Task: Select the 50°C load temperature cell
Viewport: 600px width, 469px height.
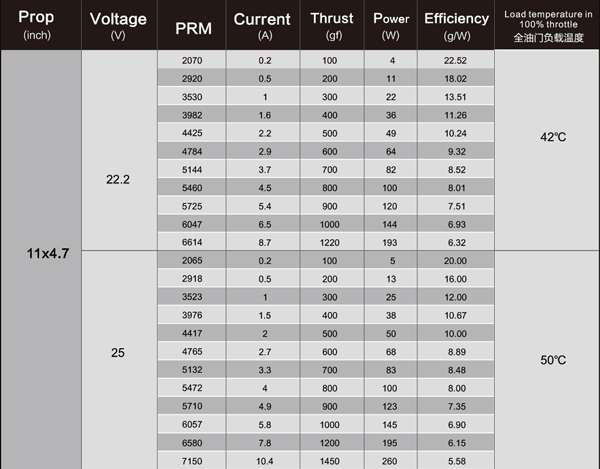Action: 546,358
